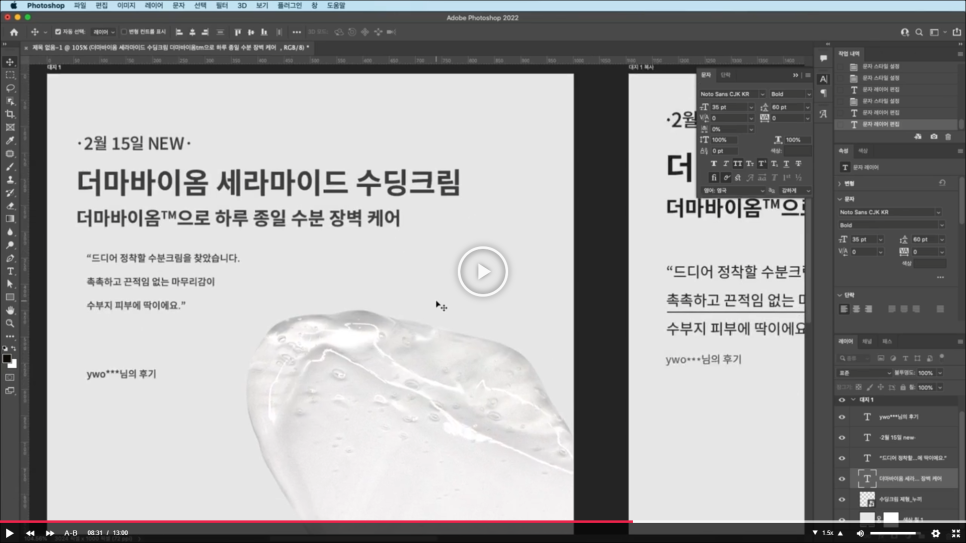The height and width of the screenshot is (543, 966).
Task: Click the video player settings gear
Action: [936, 533]
